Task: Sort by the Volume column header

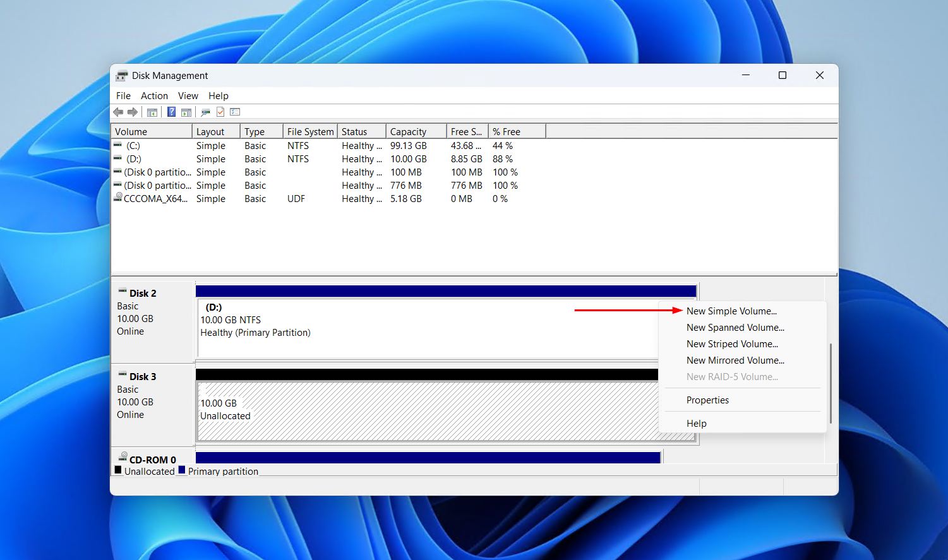Action: point(152,131)
